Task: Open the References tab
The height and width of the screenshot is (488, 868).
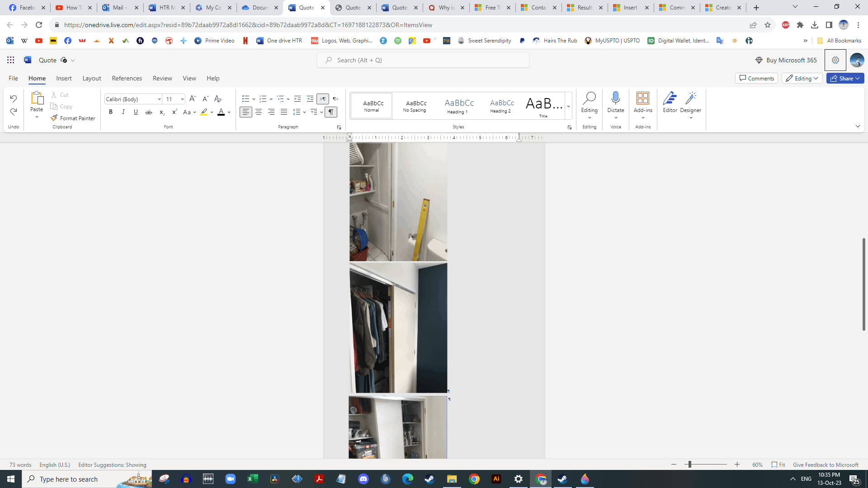Action: (x=127, y=78)
